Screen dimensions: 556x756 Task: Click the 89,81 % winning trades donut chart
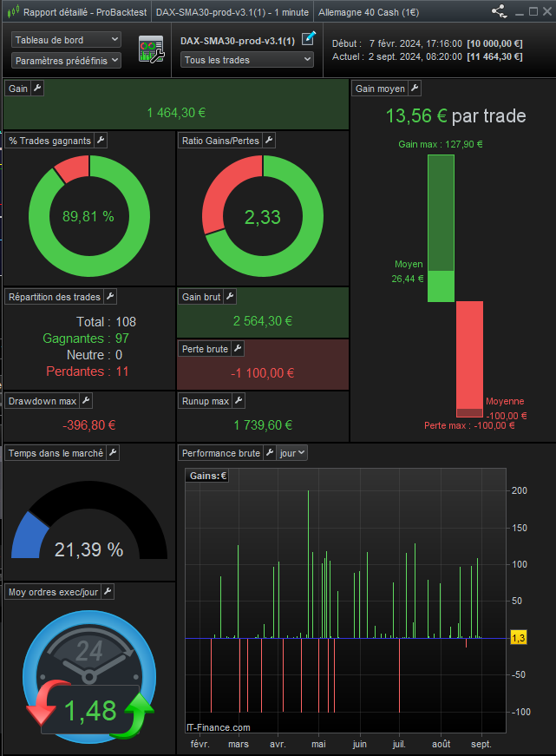[89, 216]
